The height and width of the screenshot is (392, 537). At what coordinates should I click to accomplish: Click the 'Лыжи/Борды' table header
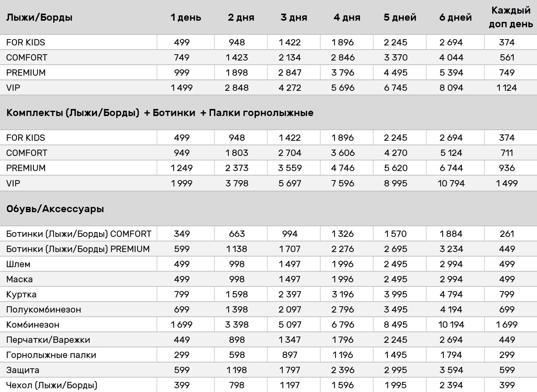[x=39, y=17]
